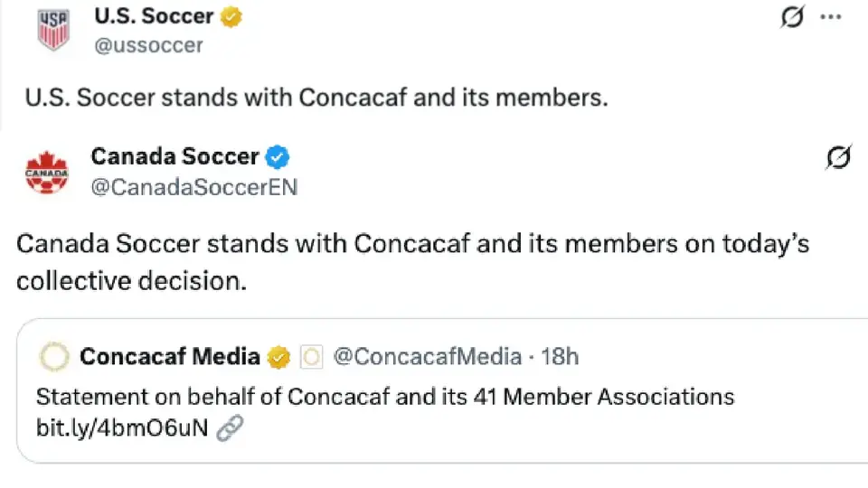Follow the bit.ly/4bmO6uN link
Viewport: 868px width, 488px height.
(122, 428)
